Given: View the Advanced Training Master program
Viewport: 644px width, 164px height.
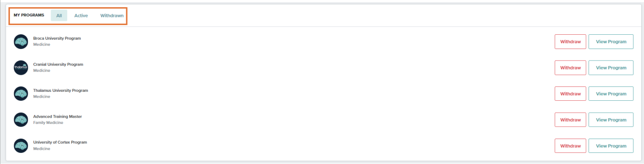Looking at the screenshot, I should pyautogui.click(x=611, y=120).
